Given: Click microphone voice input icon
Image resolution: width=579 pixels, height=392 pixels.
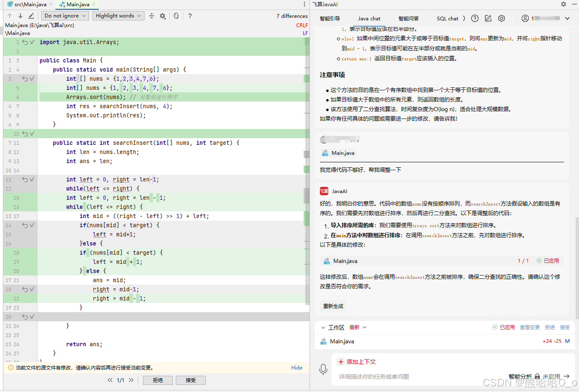Looking at the screenshot, I should coord(323,369).
